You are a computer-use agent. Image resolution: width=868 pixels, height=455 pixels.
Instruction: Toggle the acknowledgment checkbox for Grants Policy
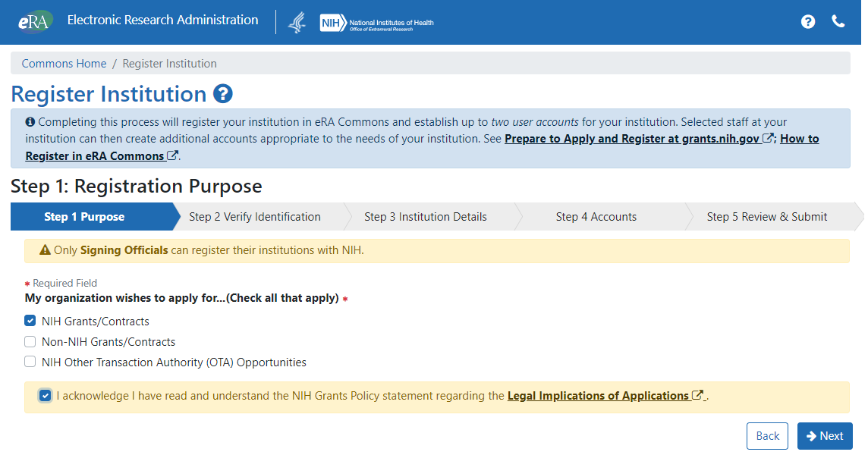46,396
